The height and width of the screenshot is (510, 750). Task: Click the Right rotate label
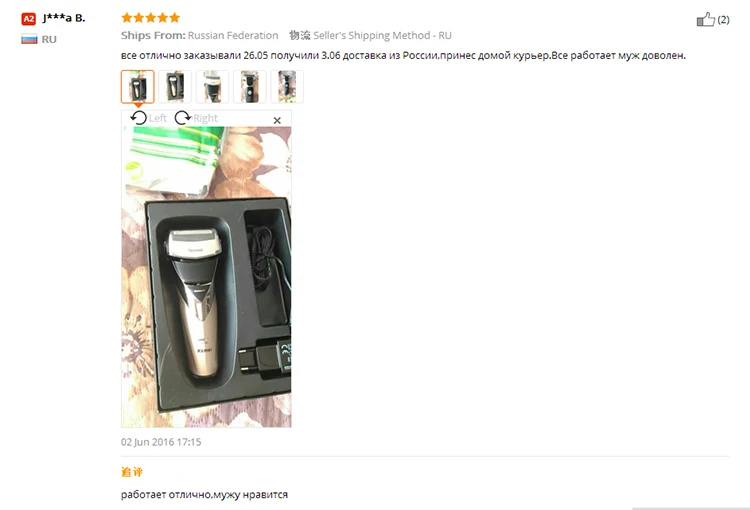click(x=205, y=118)
